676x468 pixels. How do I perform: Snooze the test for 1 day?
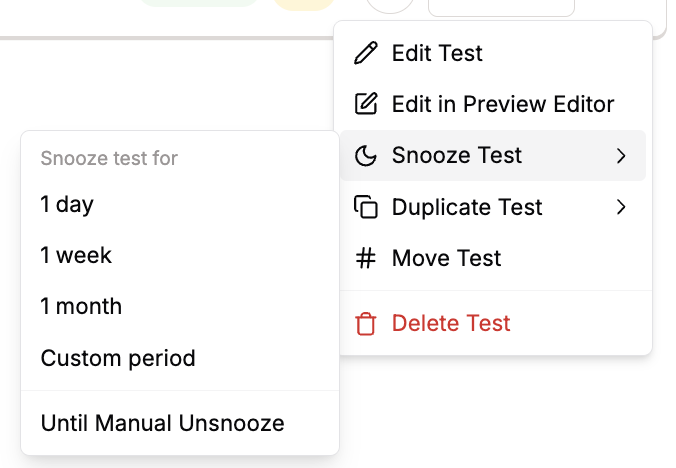coord(67,205)
